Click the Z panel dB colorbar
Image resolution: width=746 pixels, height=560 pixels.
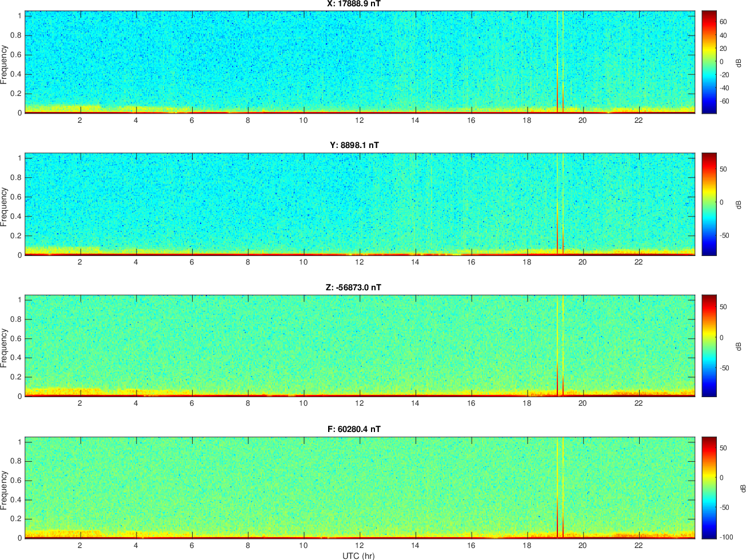pos(709,346)
